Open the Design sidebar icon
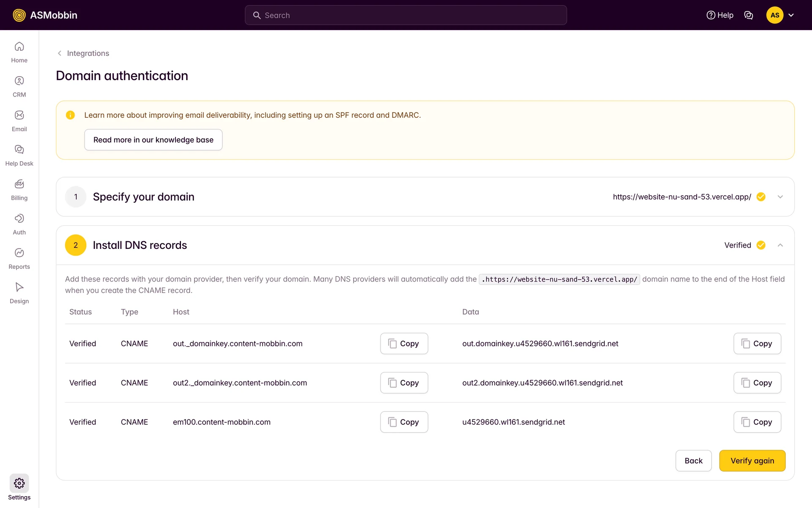 (19, 287)
